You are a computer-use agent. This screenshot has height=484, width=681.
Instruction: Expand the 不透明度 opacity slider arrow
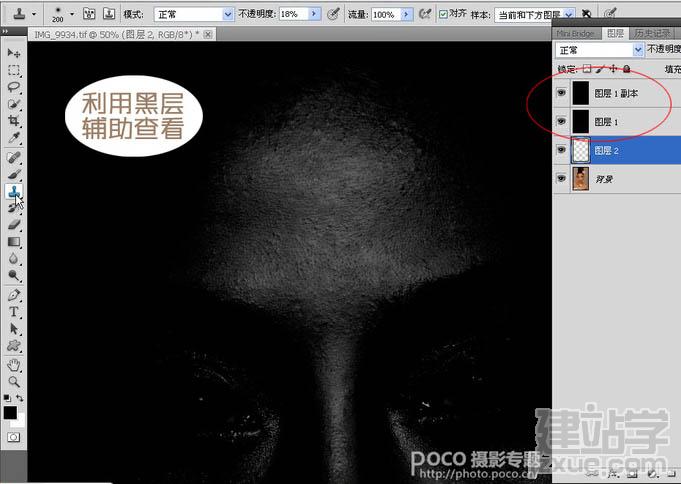314,14
